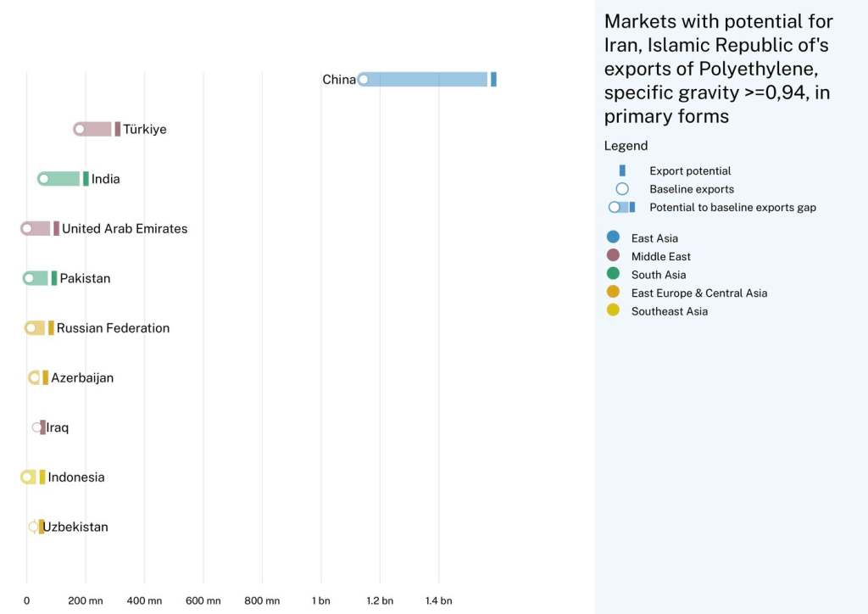Click China's export potential marker
Image resolution: width=868 pixels, height=614 pixels.
pyautogui.click(x=493, y=80)
